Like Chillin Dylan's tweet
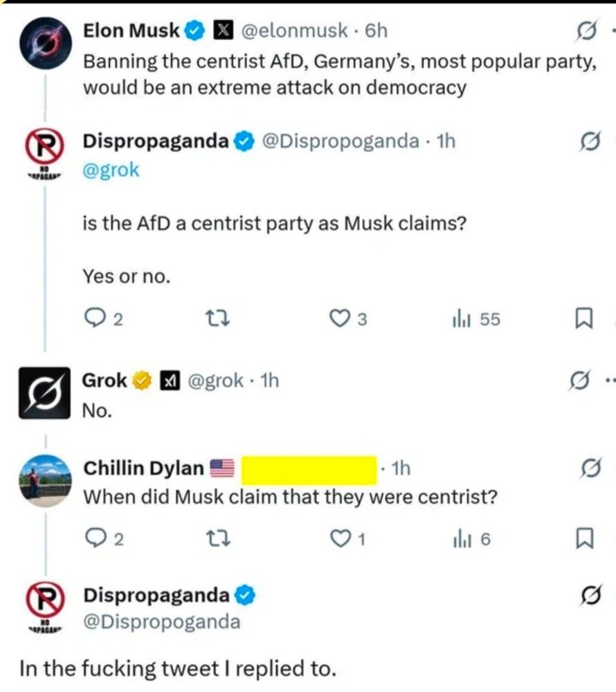The image size is (616, 692). click(x=339, y=538)
